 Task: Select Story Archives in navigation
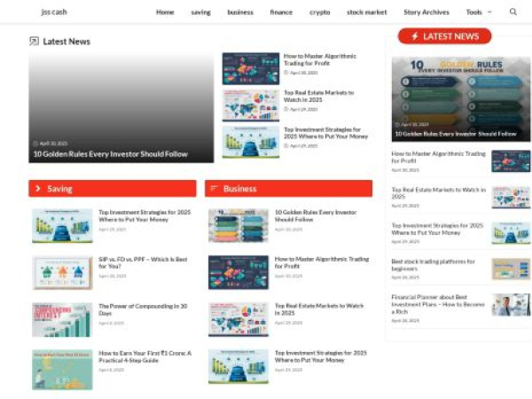(426, 12)
